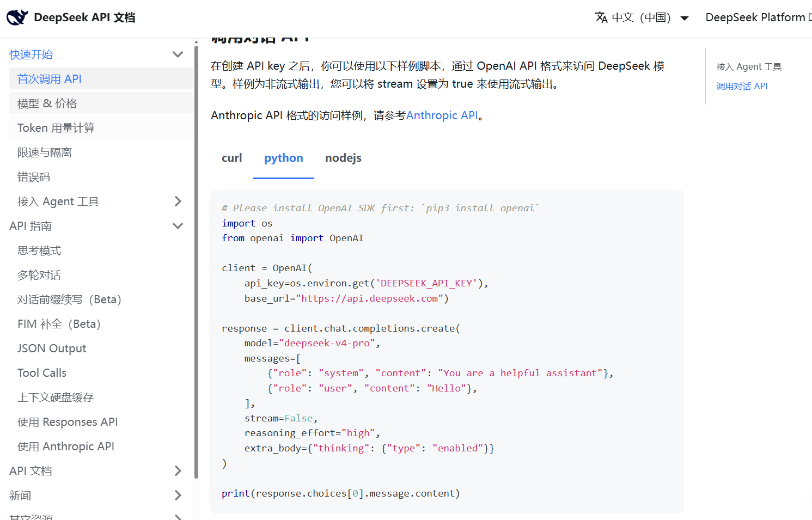The image size is (812, 520).
Task: Click the DeepSeek whale logo icon
Action: tap(17, 17)
